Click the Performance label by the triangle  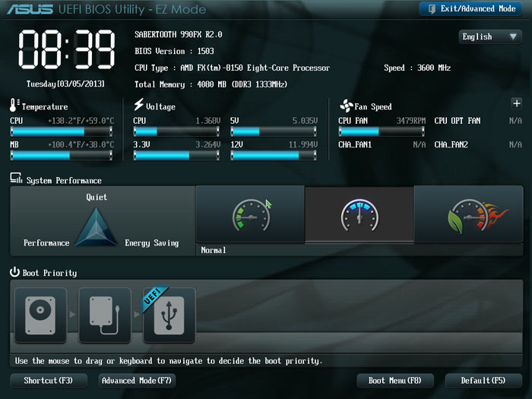46,243
